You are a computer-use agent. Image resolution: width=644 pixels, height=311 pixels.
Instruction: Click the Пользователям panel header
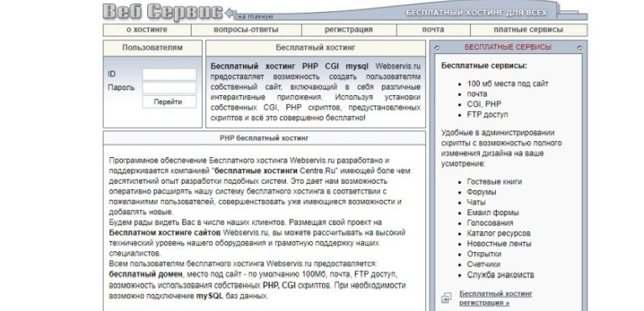click(152, 48)
